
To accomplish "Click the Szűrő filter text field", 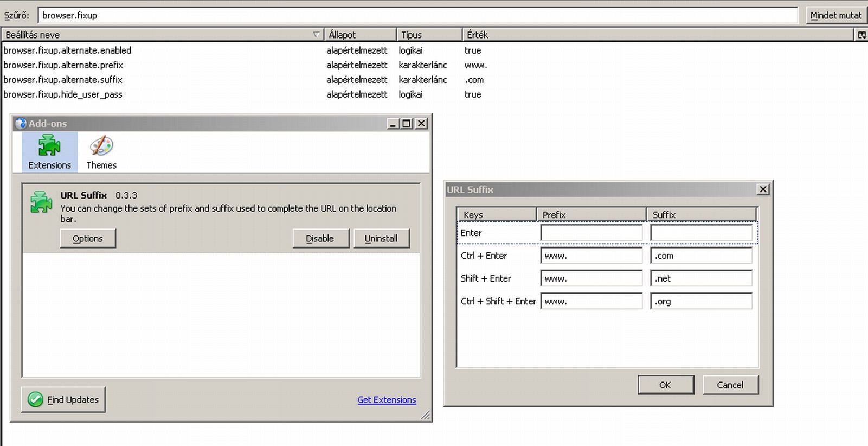I will [x=417, y=15].
